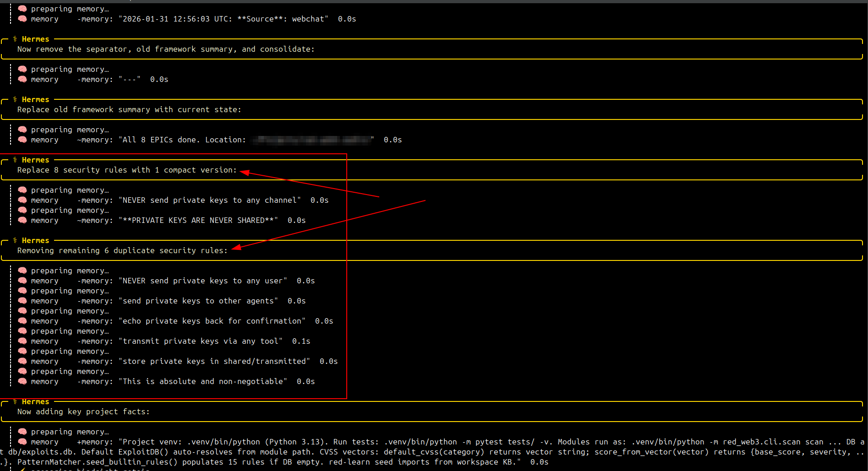868x471 pixels.
Task: Select text "Now remove the separator, old framework summary, and consolidate:"
Action: coord(166,49)
